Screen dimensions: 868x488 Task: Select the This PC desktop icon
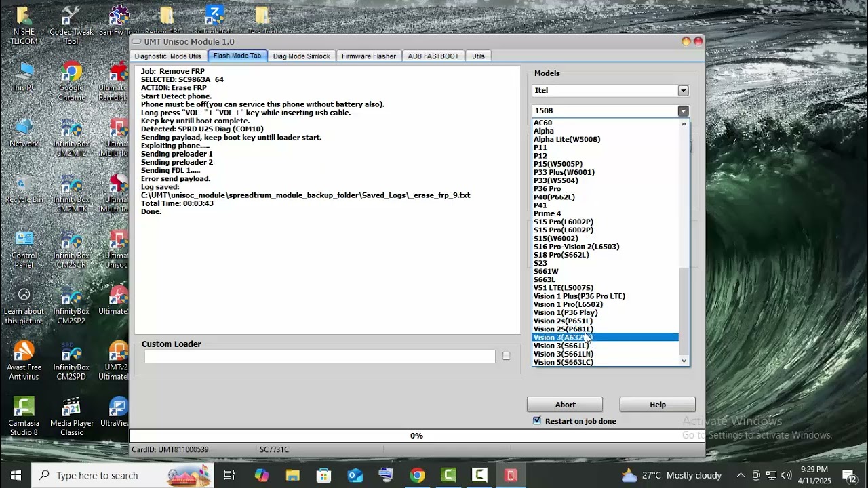24,77
